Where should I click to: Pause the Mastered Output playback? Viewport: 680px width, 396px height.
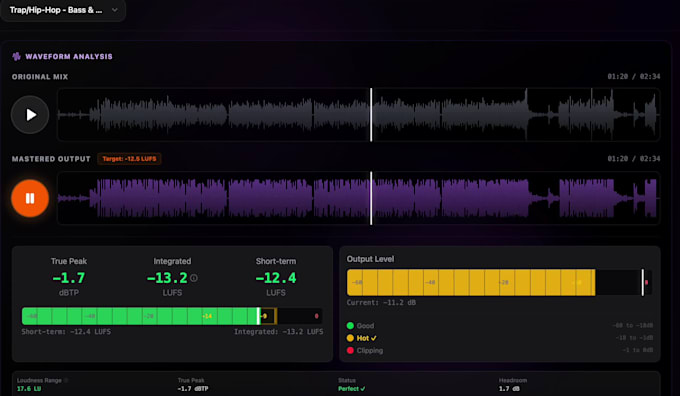point(30,198)
